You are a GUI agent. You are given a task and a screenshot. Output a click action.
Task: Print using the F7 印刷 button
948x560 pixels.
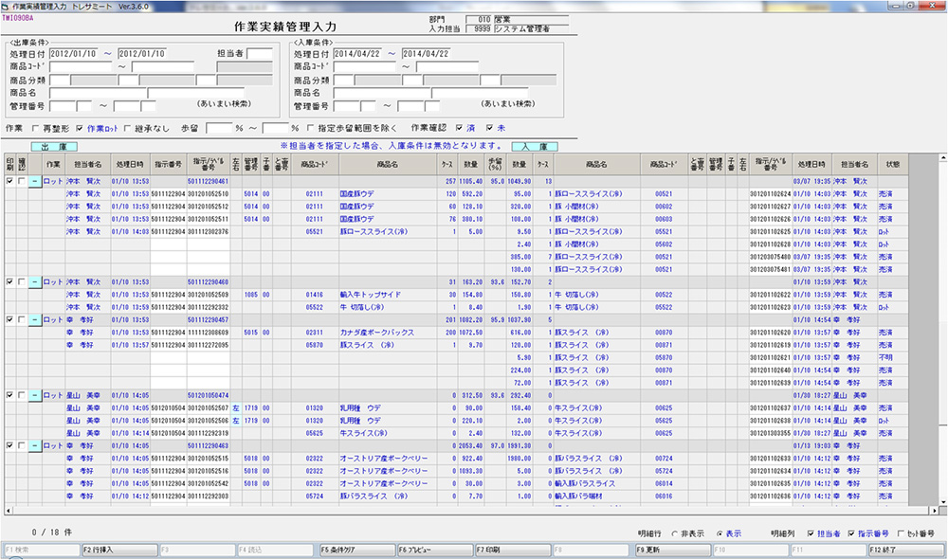pos(513,550)
